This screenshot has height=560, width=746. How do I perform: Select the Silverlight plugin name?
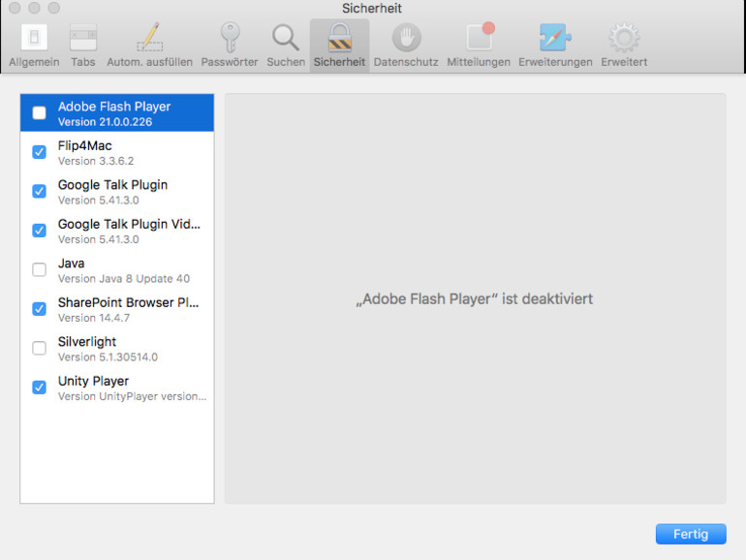coord(87,342)
